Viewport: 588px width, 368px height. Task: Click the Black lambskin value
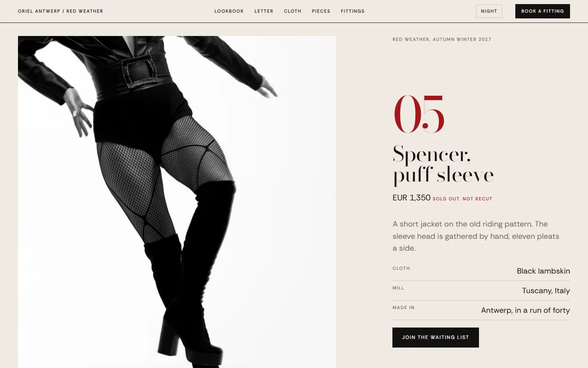[543, 271]
